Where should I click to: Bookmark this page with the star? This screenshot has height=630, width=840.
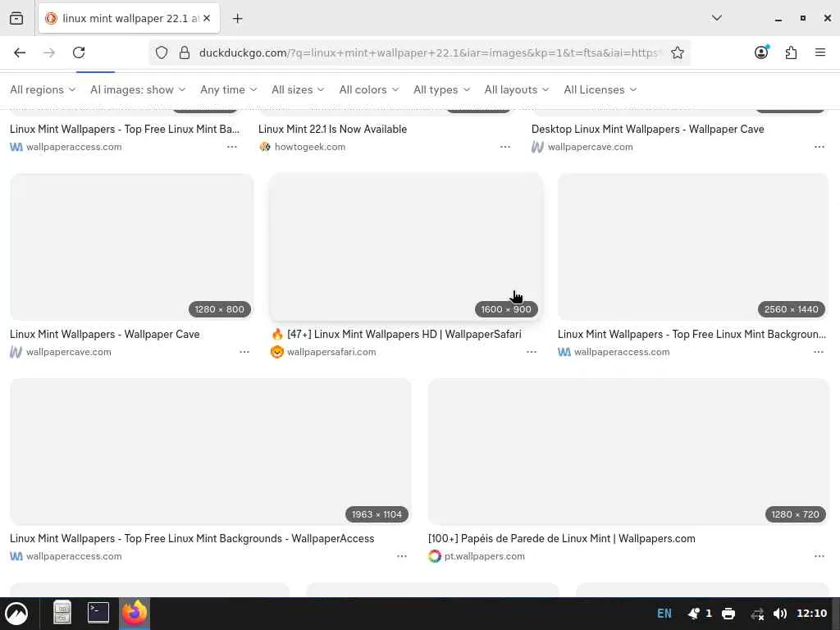click(677, 52)
